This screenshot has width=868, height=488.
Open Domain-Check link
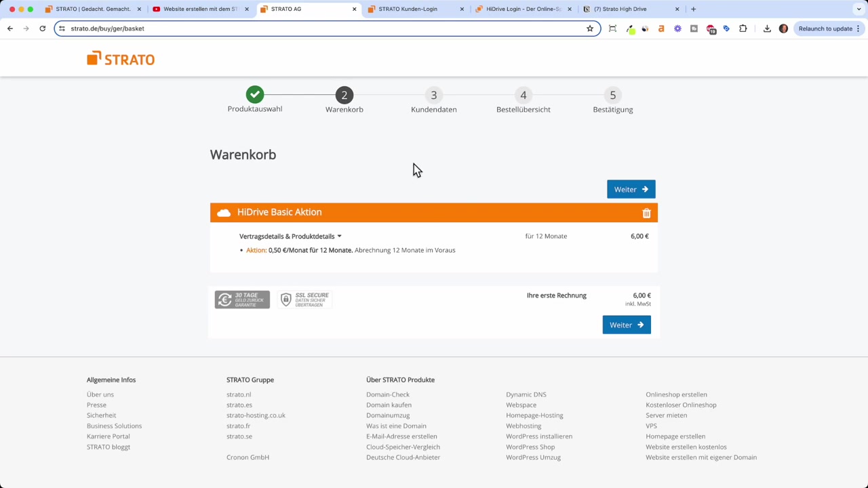(388, 394)
